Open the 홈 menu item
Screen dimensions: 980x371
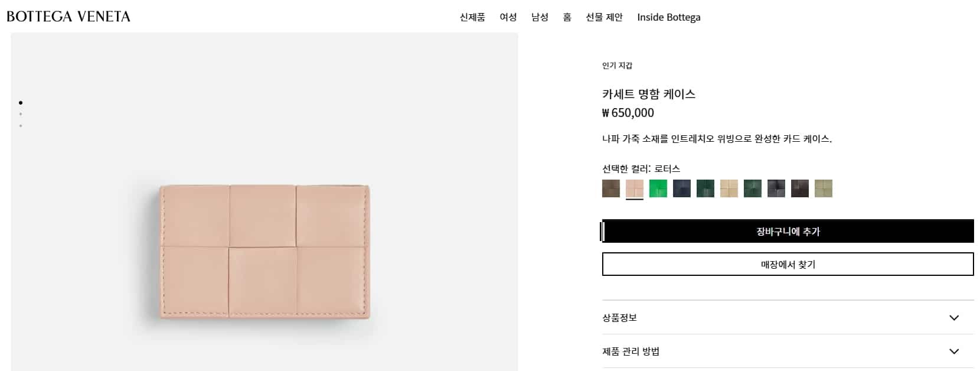(567, 17)
